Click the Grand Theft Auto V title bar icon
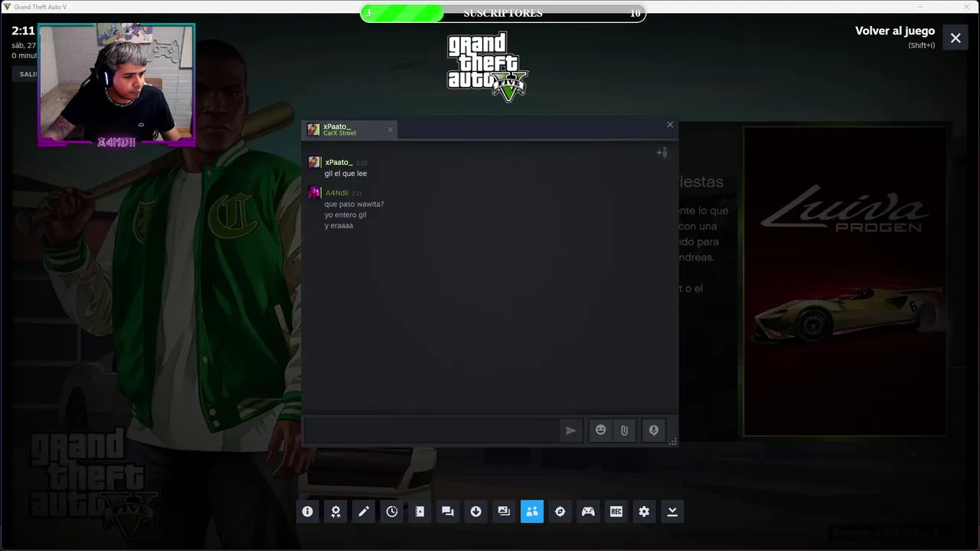This screenshot has width=980, height=551. click(7, 7)
